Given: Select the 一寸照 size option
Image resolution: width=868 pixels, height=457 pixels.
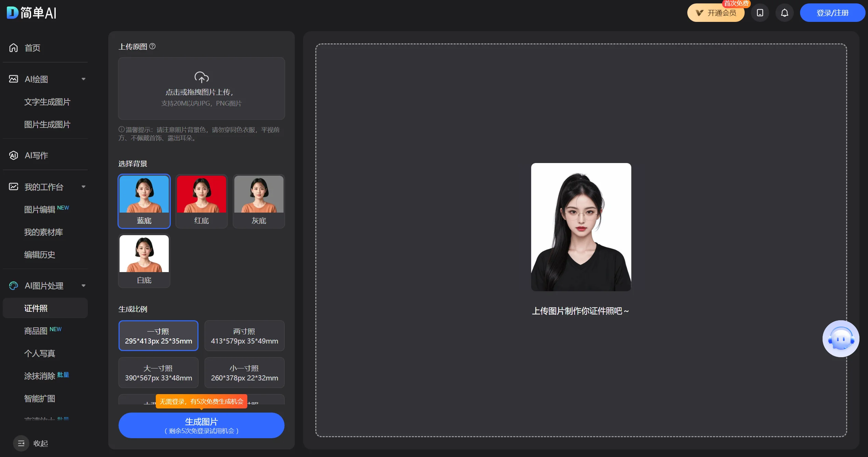Looking at the screenshot, I should (x=158, y=336).
